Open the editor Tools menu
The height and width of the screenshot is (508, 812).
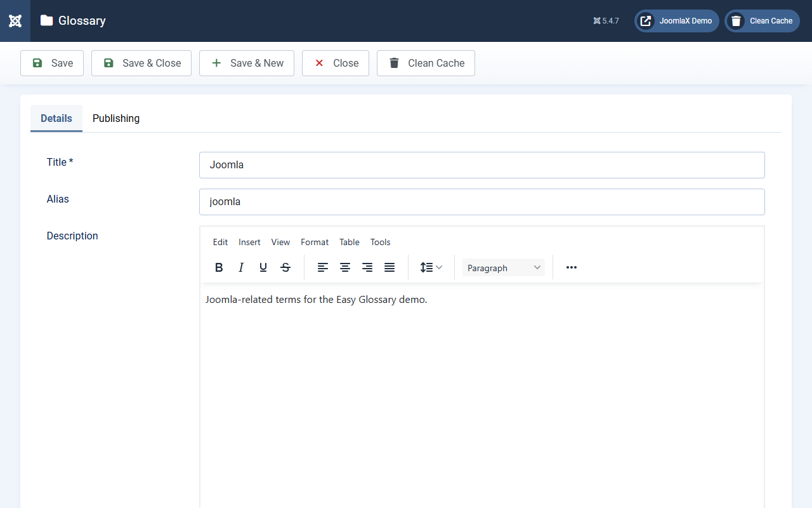tap(381, 242)
